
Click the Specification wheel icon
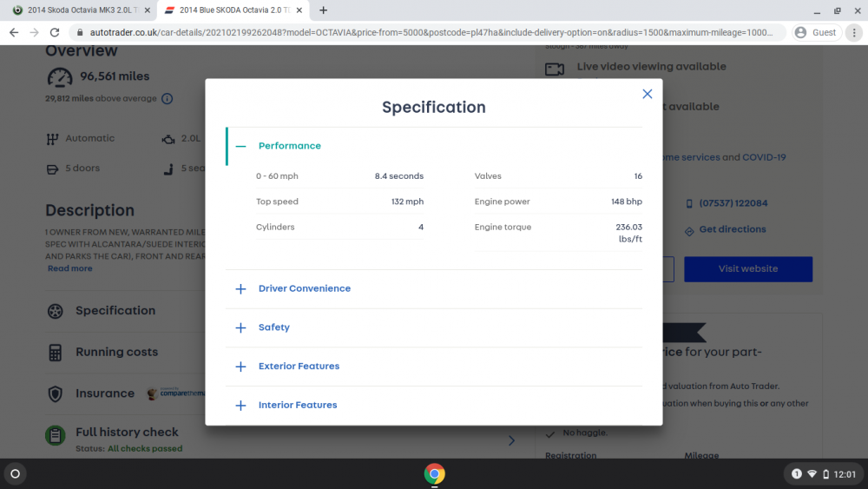pyautogui.click(x=55, y=311)
